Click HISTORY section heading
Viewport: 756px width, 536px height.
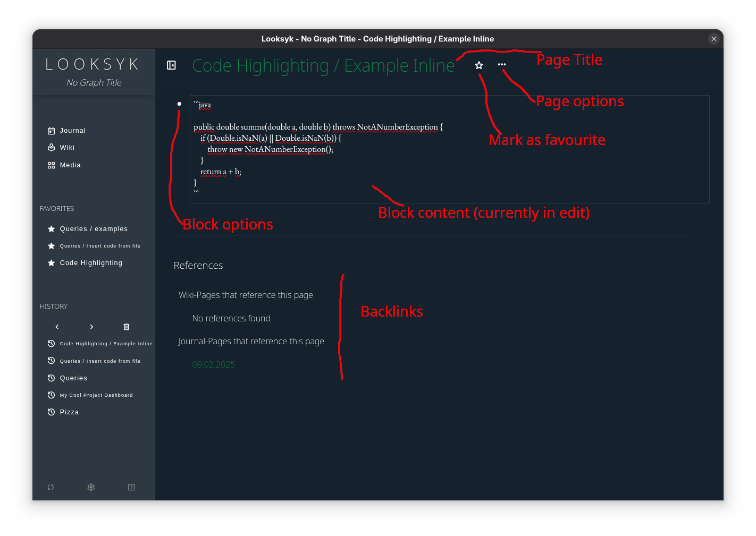pyautogui.click(x=54, y=307)
